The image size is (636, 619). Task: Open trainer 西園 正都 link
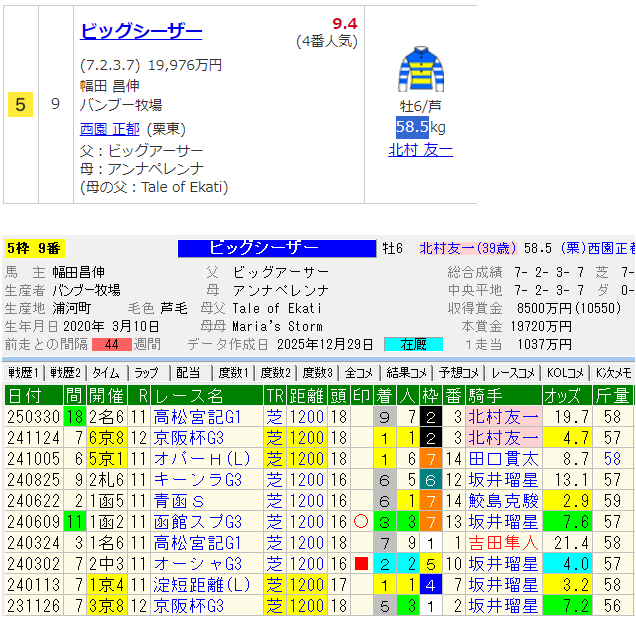[110, 129]
